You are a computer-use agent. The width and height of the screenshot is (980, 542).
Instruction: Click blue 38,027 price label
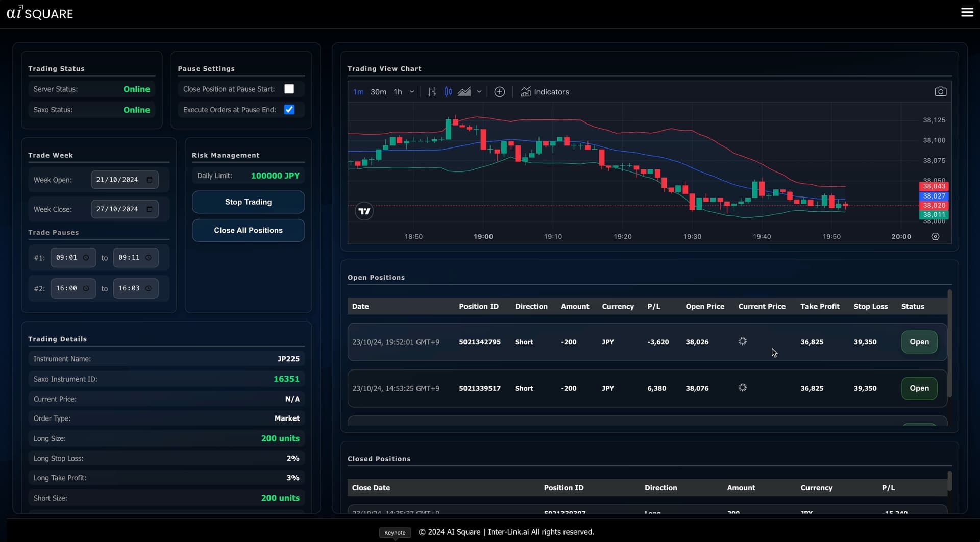[934, 196]
